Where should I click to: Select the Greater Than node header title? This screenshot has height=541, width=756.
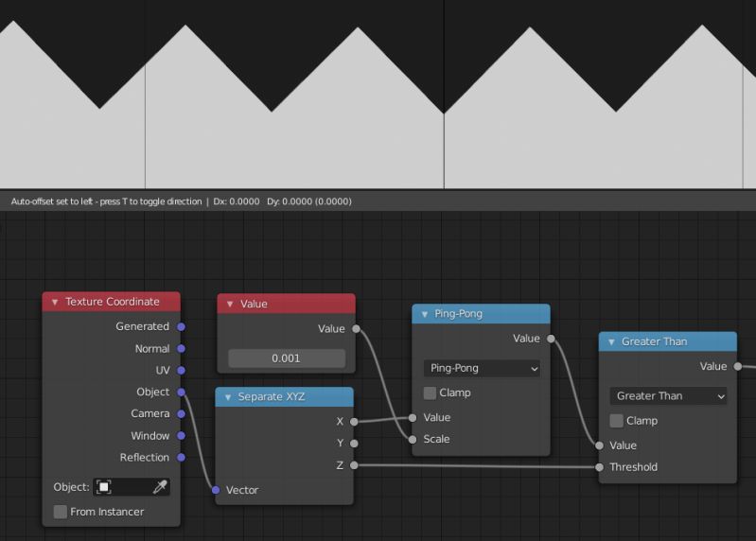click(654, 341)
